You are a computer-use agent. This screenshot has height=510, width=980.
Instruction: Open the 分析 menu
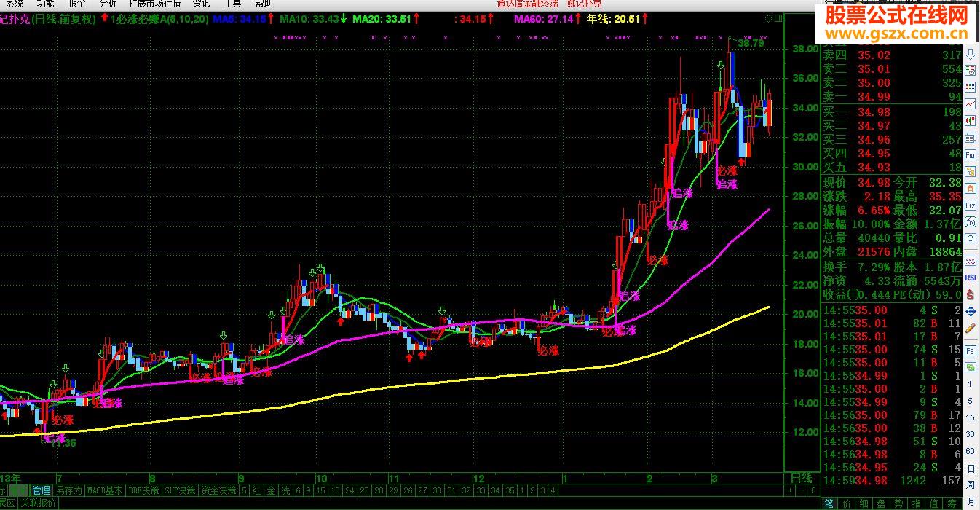pyautogui.click(x=108, y=4)
